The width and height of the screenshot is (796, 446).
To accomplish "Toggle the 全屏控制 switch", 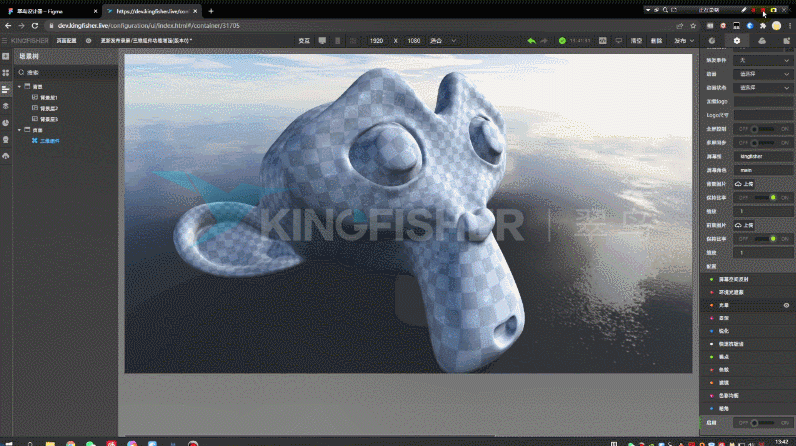I will click(x=763, y=129).
